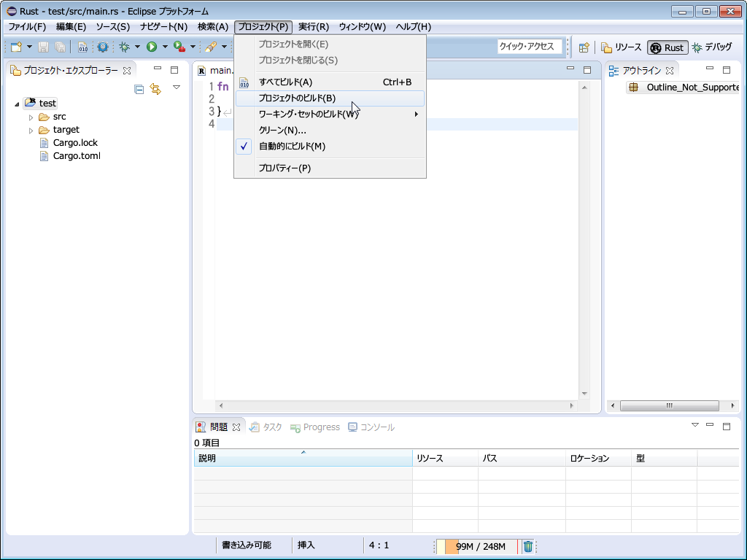Toggle Link with Editor arrows icon
Viewport: 747px width, 560px height.
pos(155,88)
